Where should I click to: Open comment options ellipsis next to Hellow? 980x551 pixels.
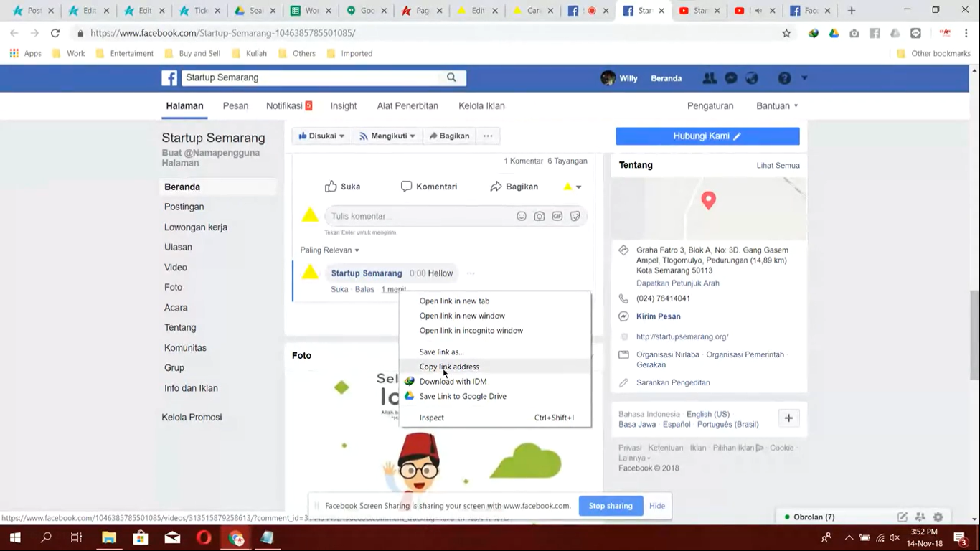tap(471, 273)
